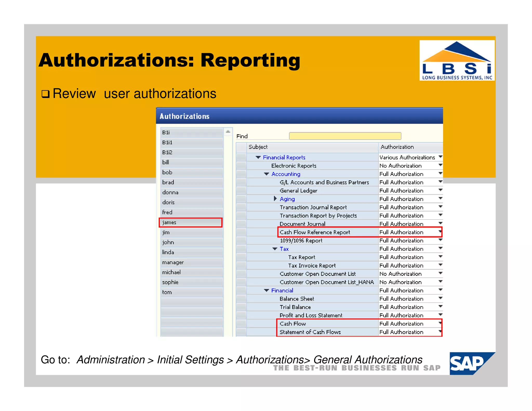Screen dimensions: 532x411
Task: Select user doris in the list
Action: [x=192, y=202]
